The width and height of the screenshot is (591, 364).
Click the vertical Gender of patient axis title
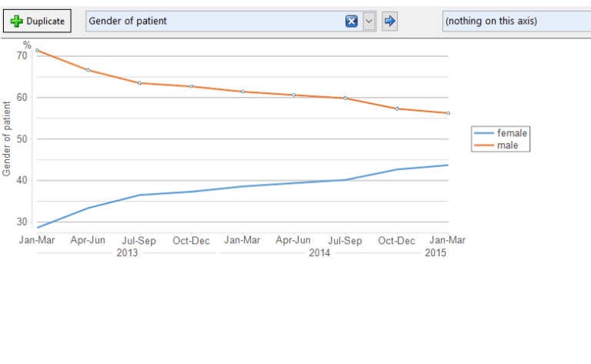pyautogui.click(x=6, y=139)
